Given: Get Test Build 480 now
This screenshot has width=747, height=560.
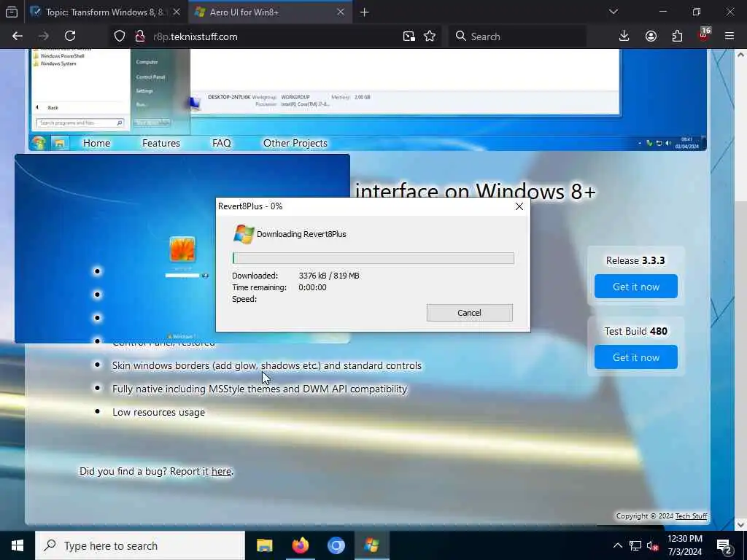Looking at the screenshot, I should (636, 357).
